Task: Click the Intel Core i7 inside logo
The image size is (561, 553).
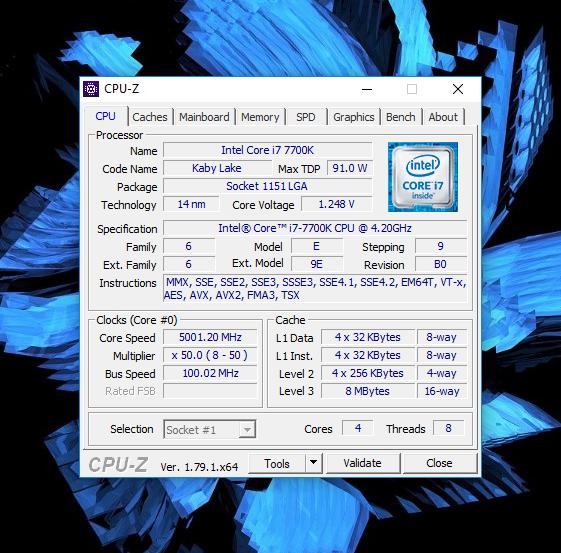Action: 423,177
